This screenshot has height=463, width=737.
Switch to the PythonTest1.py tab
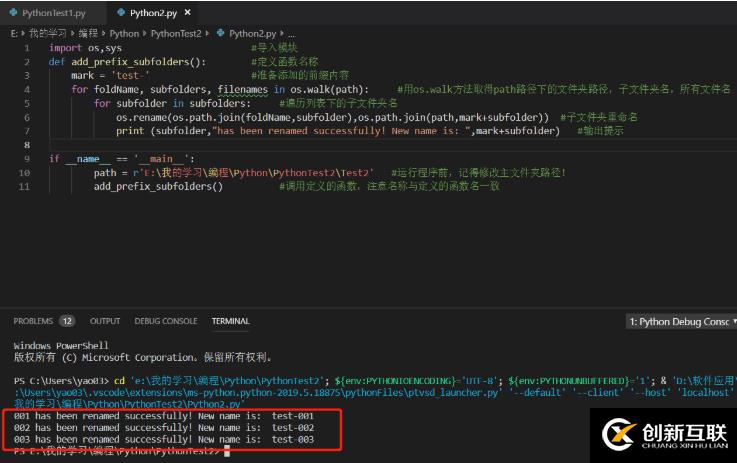click(x=55, y=13)
